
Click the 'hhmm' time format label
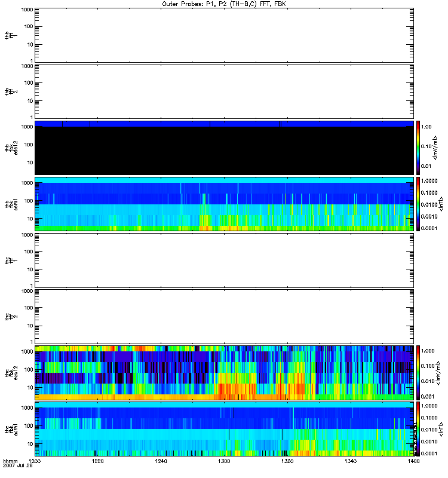[x=10, y=462]
